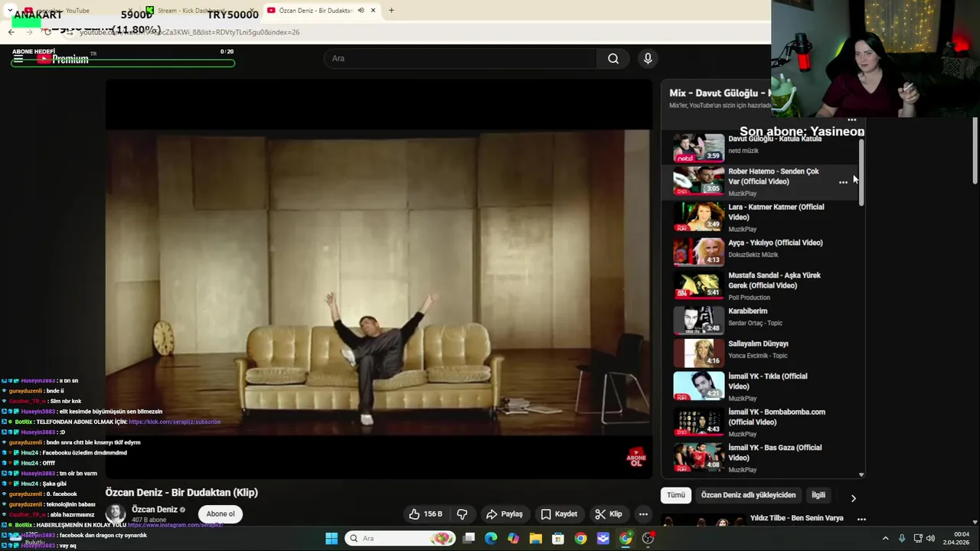The image size is (980, 551).
Task: Open File Explorer from taskbar
Action: (x=536, y=539)
